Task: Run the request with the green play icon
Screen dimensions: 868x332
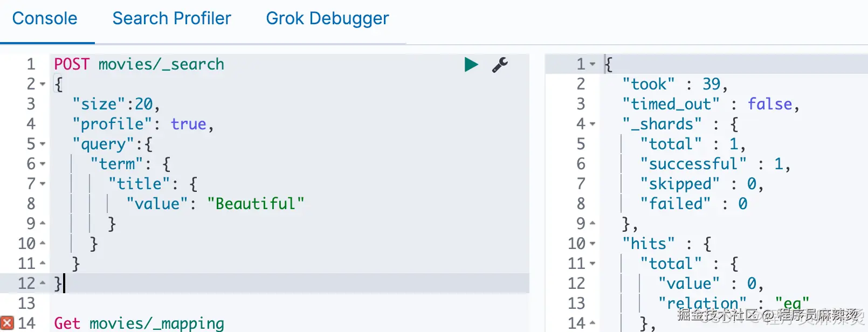Action: tap(471, 65)
